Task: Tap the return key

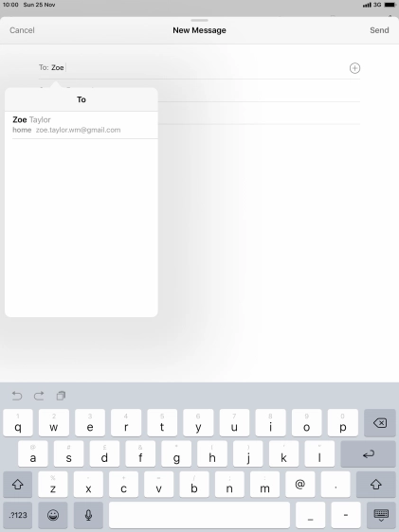Action: pos(368,454)
